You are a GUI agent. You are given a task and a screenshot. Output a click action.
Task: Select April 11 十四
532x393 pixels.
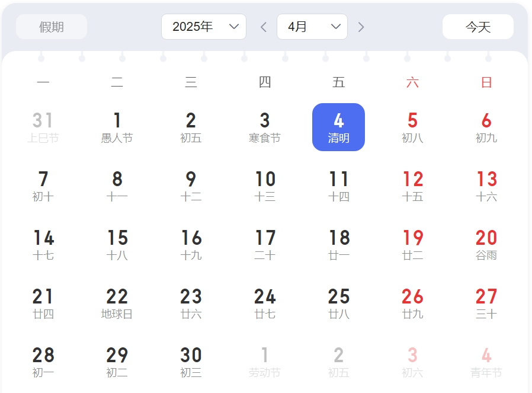pos(339,186)
